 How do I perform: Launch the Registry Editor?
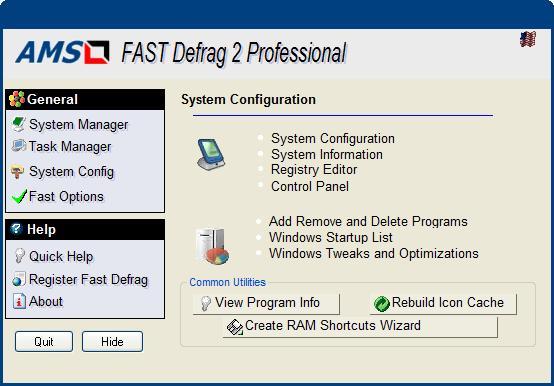click(314, 170)
